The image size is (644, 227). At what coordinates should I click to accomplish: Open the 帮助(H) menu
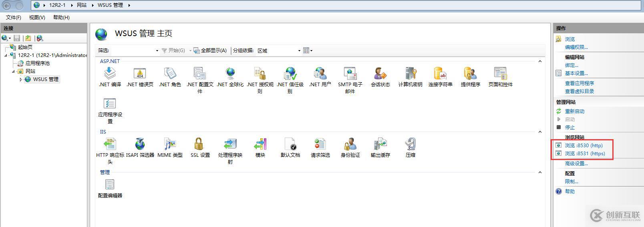[x=61, y=18]
